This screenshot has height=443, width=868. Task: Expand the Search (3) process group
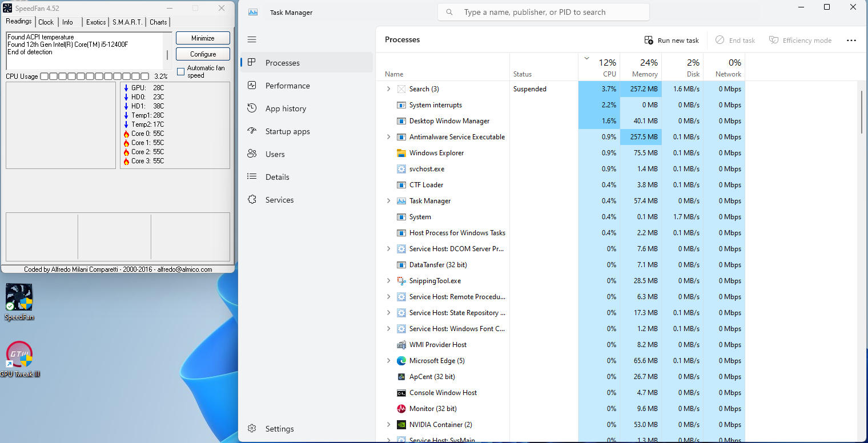click(388, 89)
